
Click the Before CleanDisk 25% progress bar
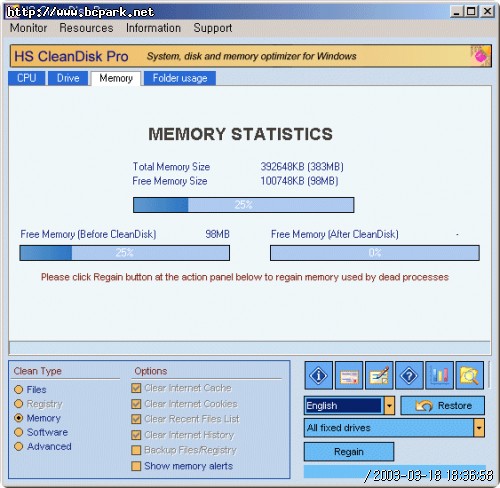(x=125, y=253)
